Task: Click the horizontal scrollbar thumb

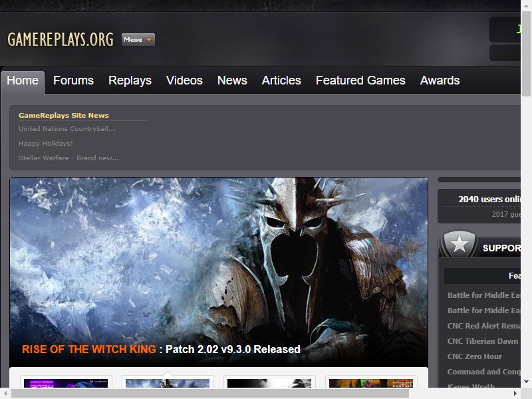Action: pyautogui.click(x=210, y=393)
